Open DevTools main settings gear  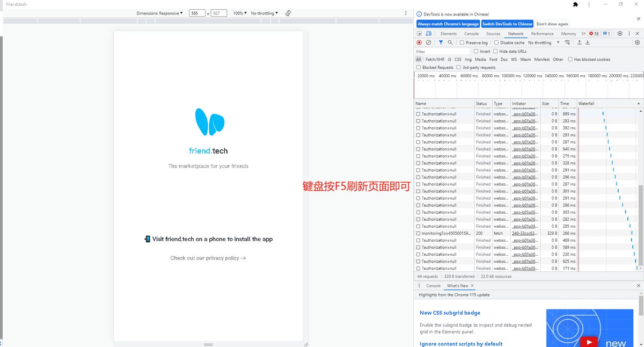pos(620,33)
